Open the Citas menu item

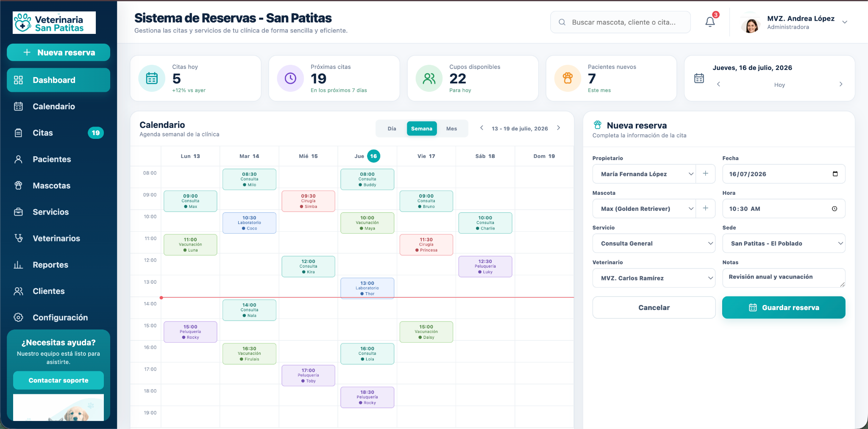coord(58,133)
